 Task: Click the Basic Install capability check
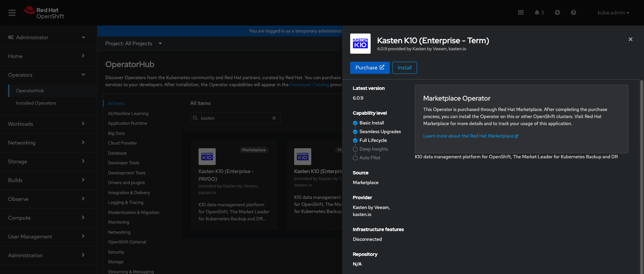pyautogui.click(x=355, y=123)
